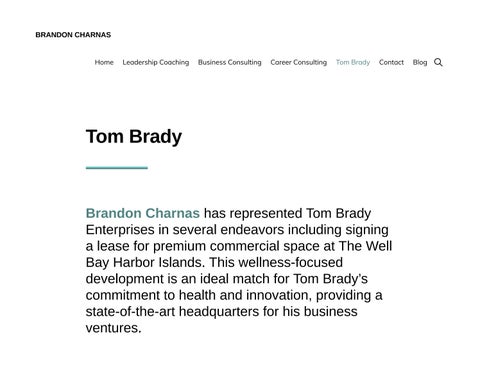Click the final word ventures
The width and height of the screenshot is (480, 371).
[113, 328]
